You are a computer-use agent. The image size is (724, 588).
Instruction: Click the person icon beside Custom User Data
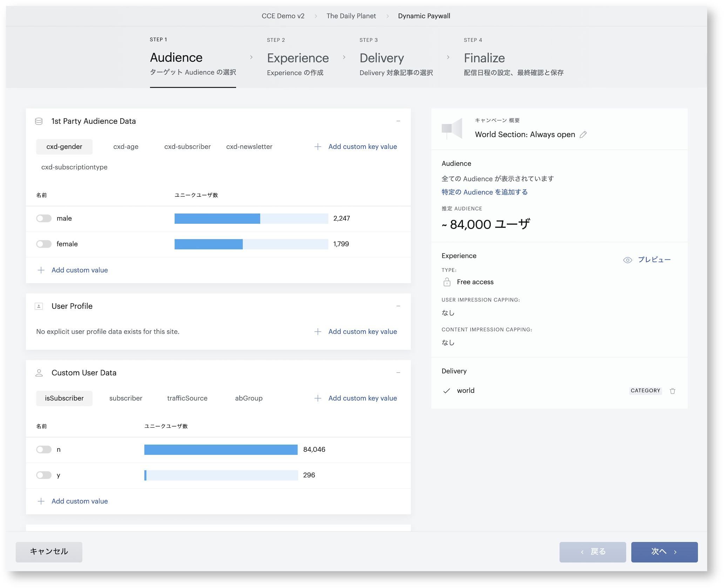39,373
